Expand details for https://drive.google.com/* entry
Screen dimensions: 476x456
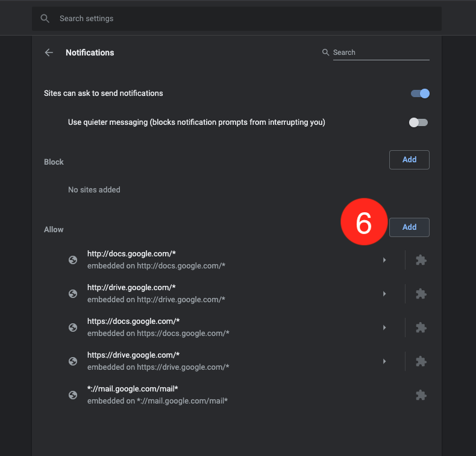point(384,361)
